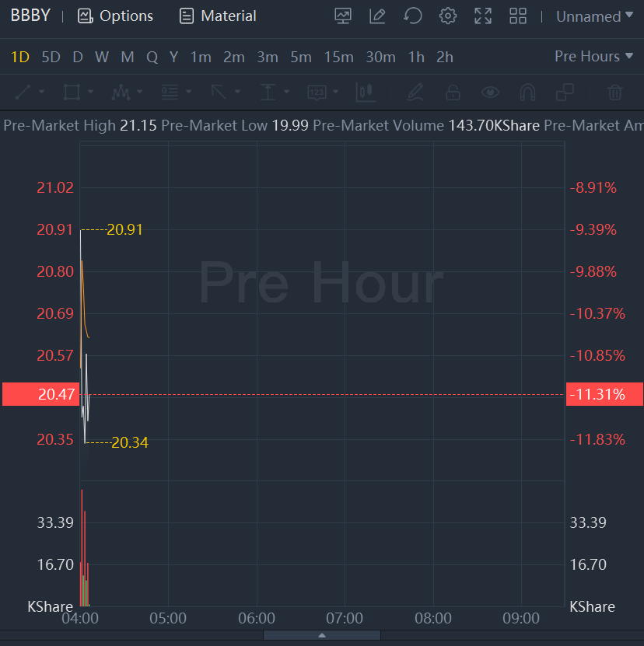Click the edit pencil icon in the header
Image resolution: width=644 pixels, height=646 pixels.
377,16
